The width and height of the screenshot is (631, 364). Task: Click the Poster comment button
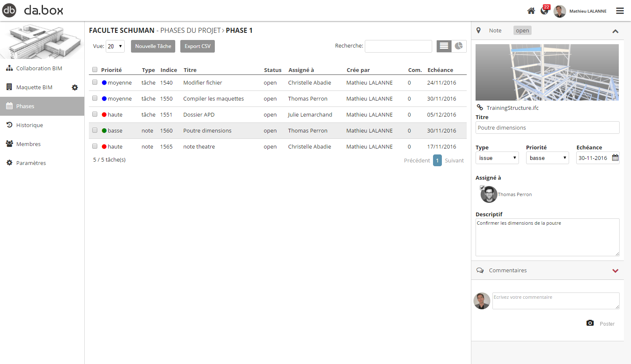[x=607, y=324]
